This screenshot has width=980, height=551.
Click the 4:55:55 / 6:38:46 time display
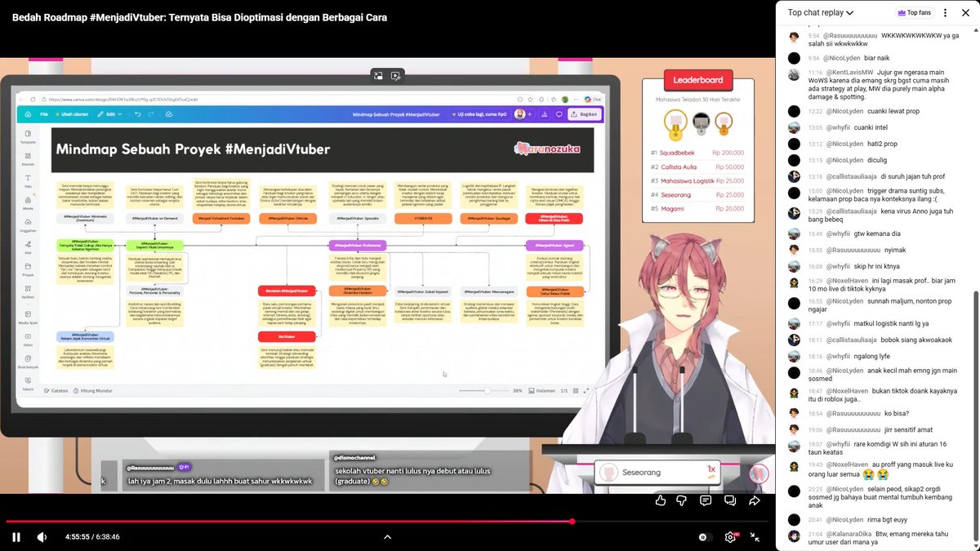(x=92, y=537)
